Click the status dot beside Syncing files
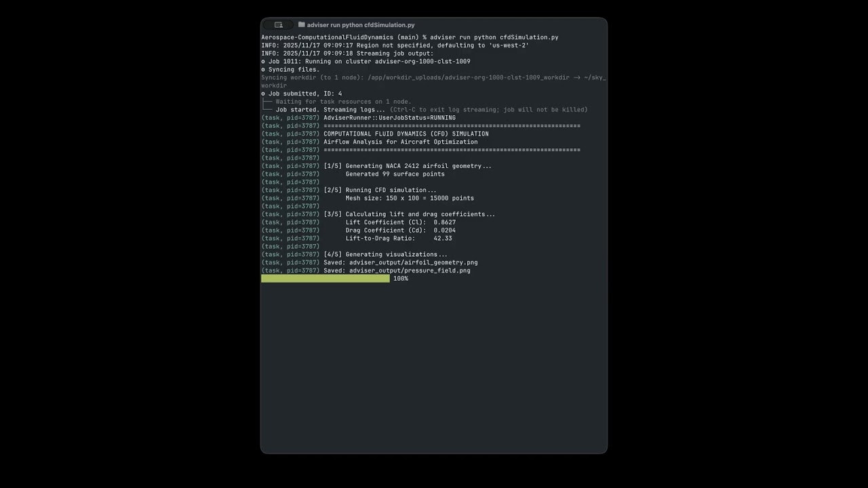The height and width of the screenshot is (488, 868). click(x=263, y=69)
